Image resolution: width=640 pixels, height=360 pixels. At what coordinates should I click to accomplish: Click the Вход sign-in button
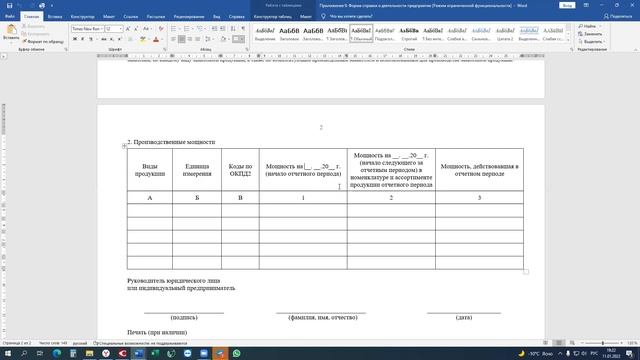(567, 5)
